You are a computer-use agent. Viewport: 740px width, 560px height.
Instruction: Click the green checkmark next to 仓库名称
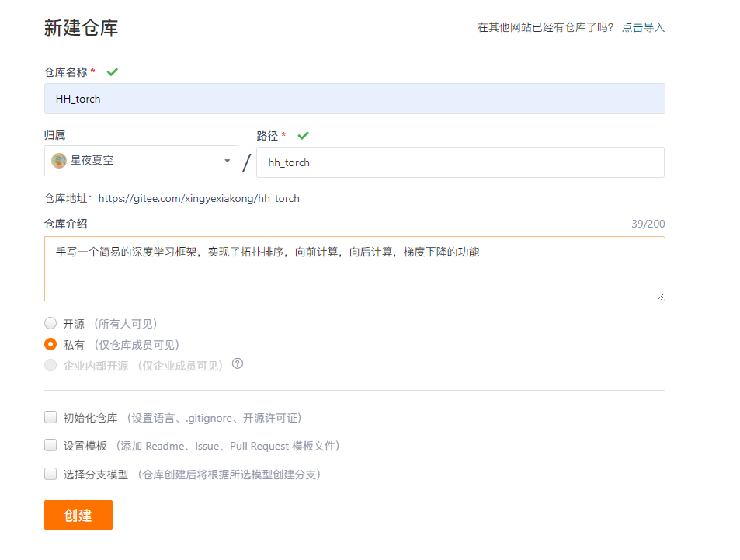113,72
